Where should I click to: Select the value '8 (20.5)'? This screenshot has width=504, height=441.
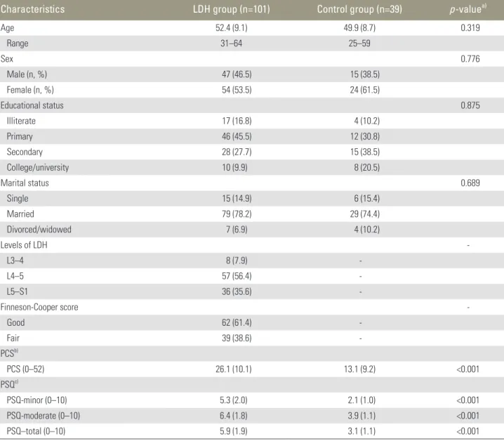[x=366, y=167]
